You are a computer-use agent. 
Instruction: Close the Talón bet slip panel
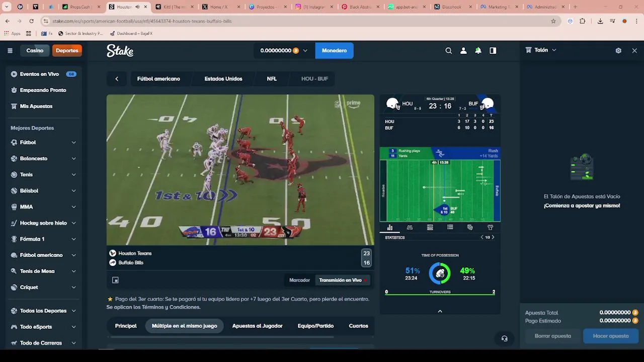634,50
